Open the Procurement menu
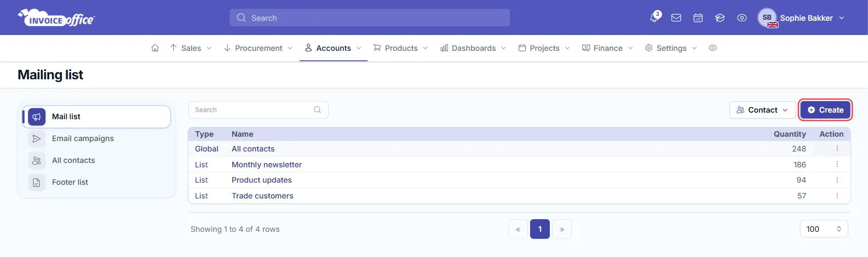Image resolution: width=868 pixels, height=257 pixels. [x=258, y=48]
